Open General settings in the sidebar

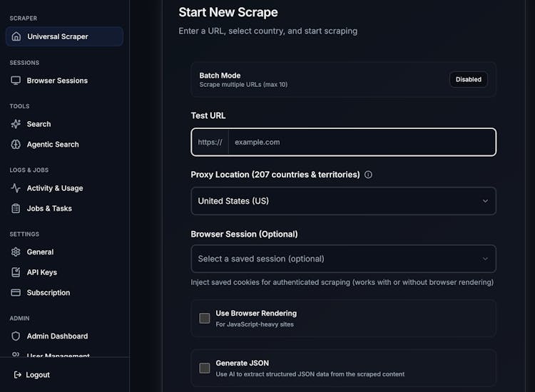[40, 252]
